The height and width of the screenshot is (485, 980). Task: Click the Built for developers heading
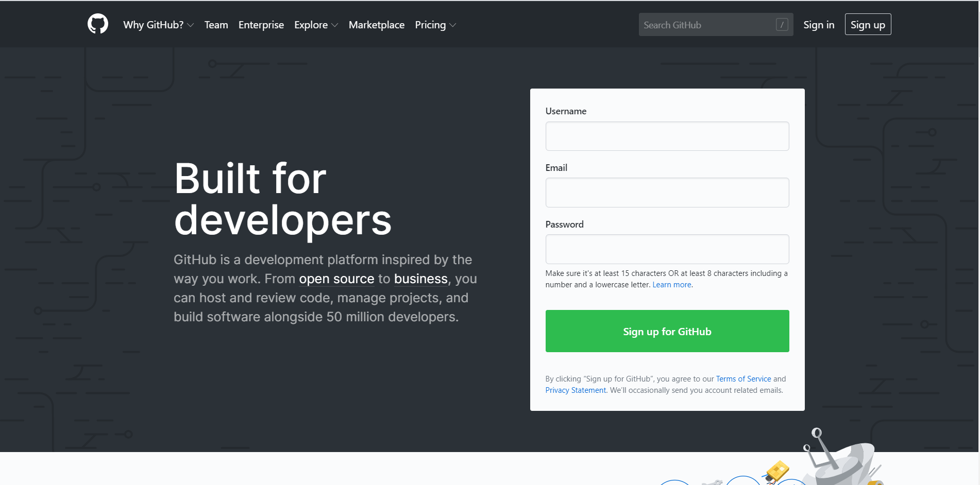[283, 199]
